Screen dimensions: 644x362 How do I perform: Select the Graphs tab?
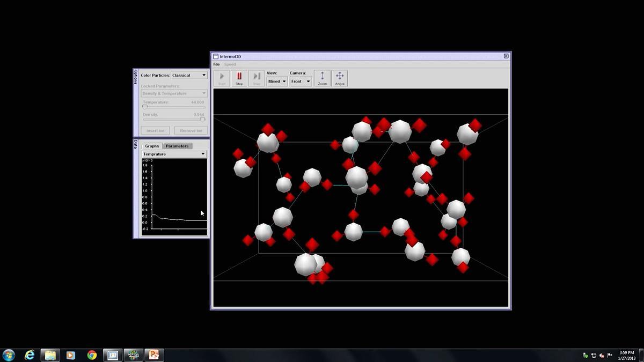tap(152, 146)
